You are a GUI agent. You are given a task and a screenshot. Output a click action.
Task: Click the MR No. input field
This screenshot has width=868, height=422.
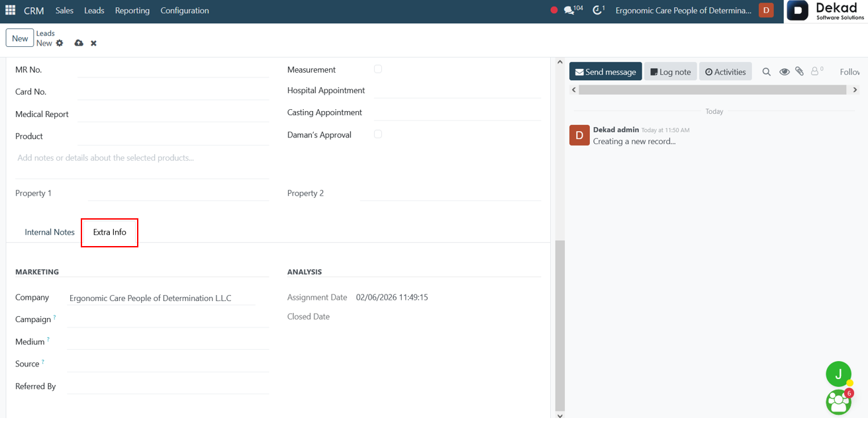coord(173,69)
